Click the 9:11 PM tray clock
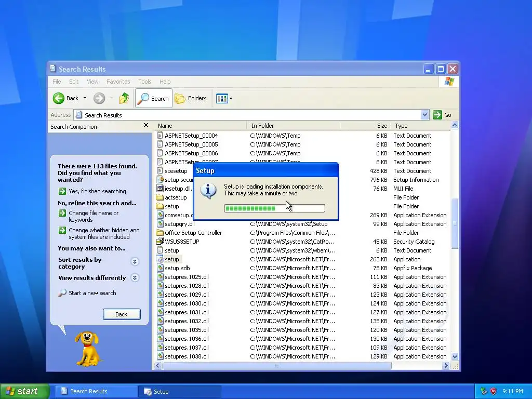Screen dimensions: 532x399 point(513,391)
